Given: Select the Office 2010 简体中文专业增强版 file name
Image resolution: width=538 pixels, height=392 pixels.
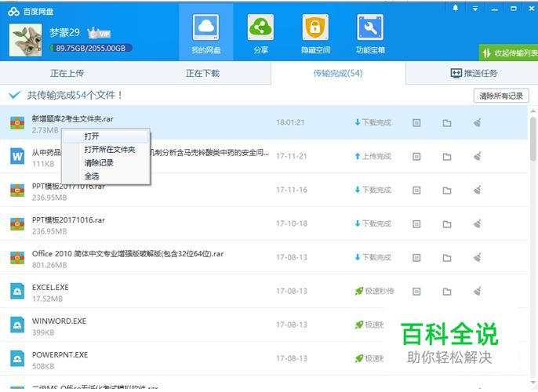Looking at the screenshot, I should point(128,254).
